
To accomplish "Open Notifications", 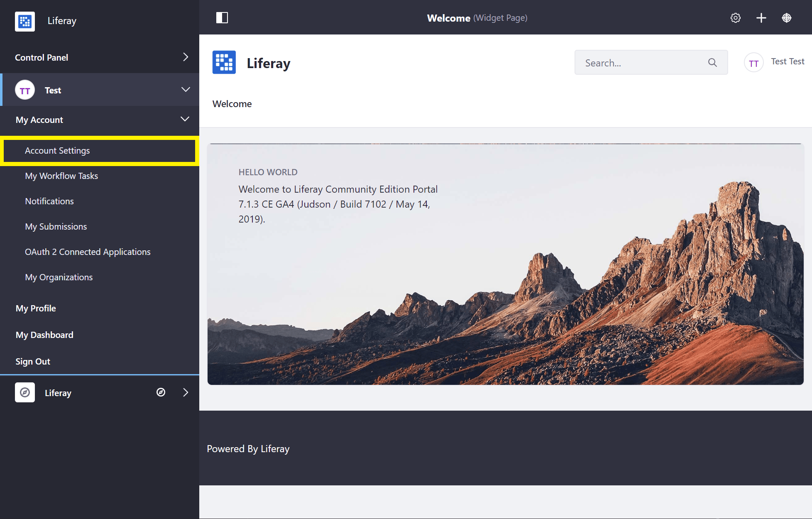I will point(49,201).
